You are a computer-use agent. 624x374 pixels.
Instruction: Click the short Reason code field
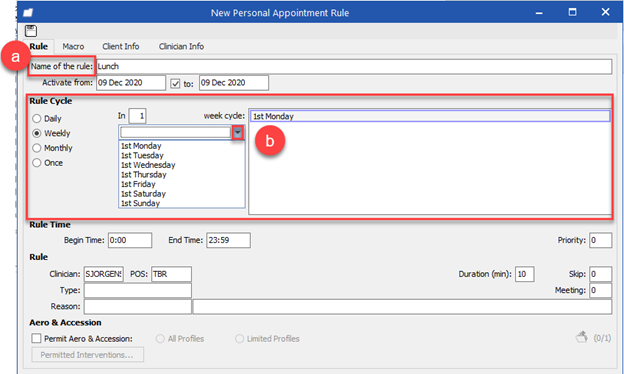138,307
